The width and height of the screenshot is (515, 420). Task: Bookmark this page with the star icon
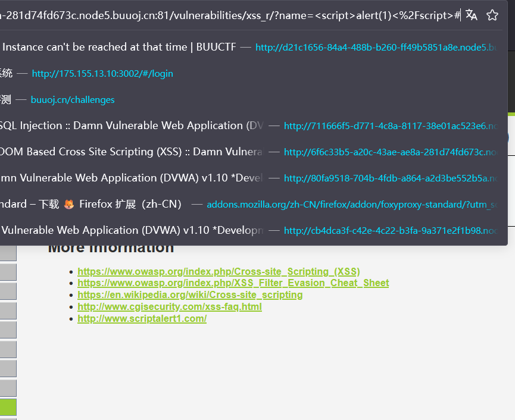click(492, 15)
